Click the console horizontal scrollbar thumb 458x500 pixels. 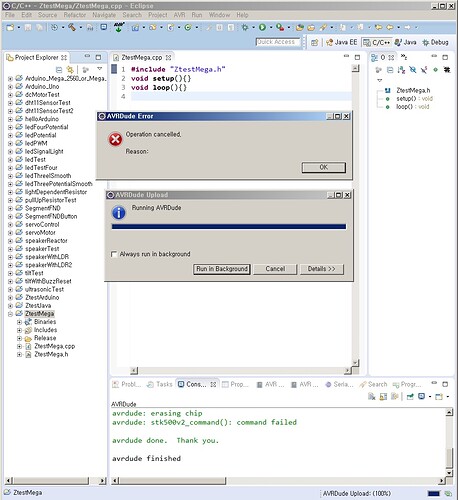pos(173,481)
